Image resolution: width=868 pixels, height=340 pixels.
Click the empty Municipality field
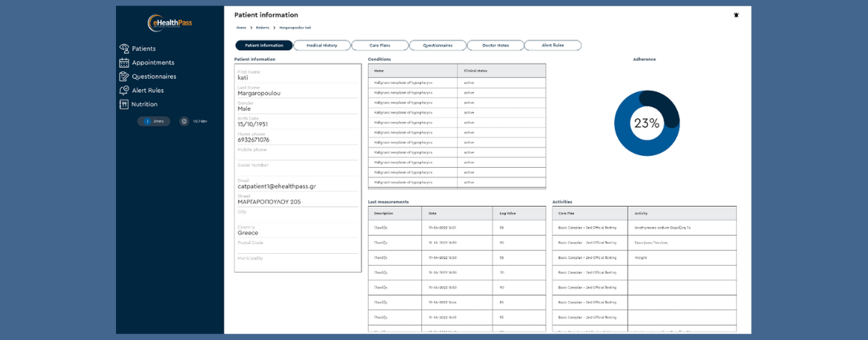pyautogui.click(x=298, y=261)
